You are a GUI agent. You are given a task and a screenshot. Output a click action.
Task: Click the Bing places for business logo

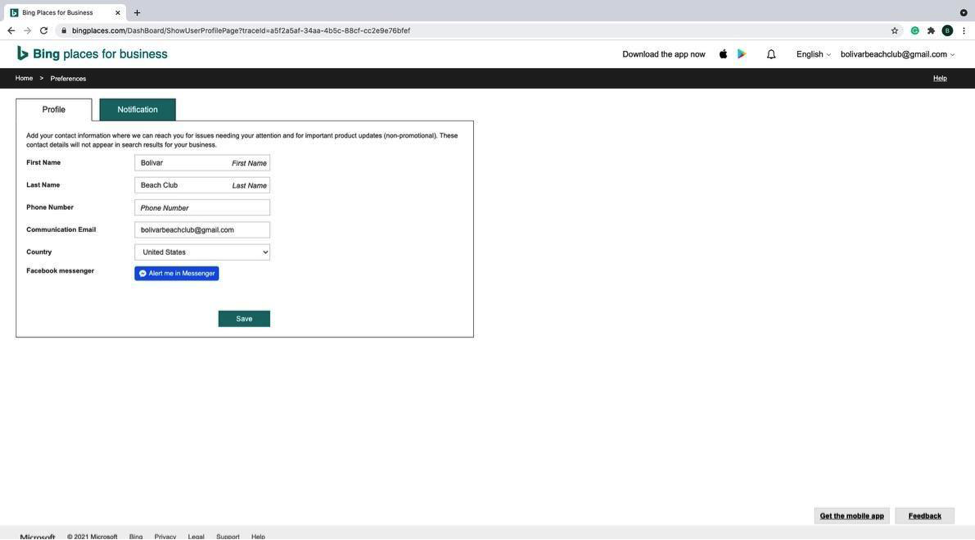(x=92, y=54)
